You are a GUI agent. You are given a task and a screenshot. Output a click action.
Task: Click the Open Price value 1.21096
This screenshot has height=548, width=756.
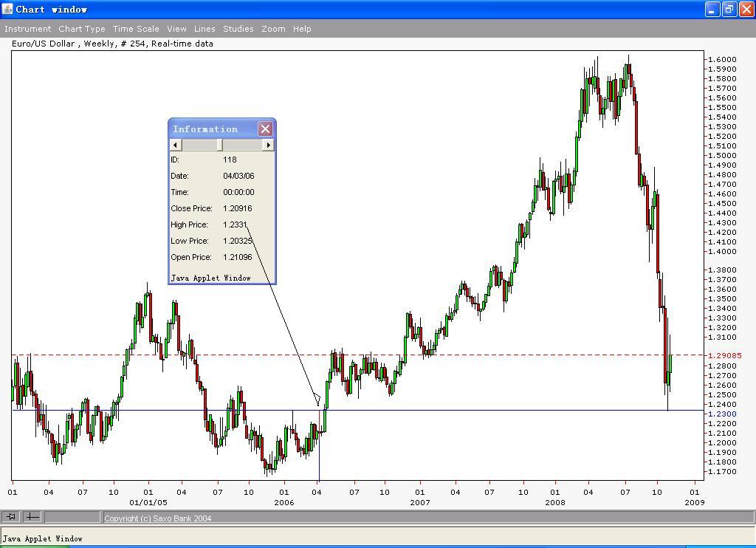coord(237,257)
